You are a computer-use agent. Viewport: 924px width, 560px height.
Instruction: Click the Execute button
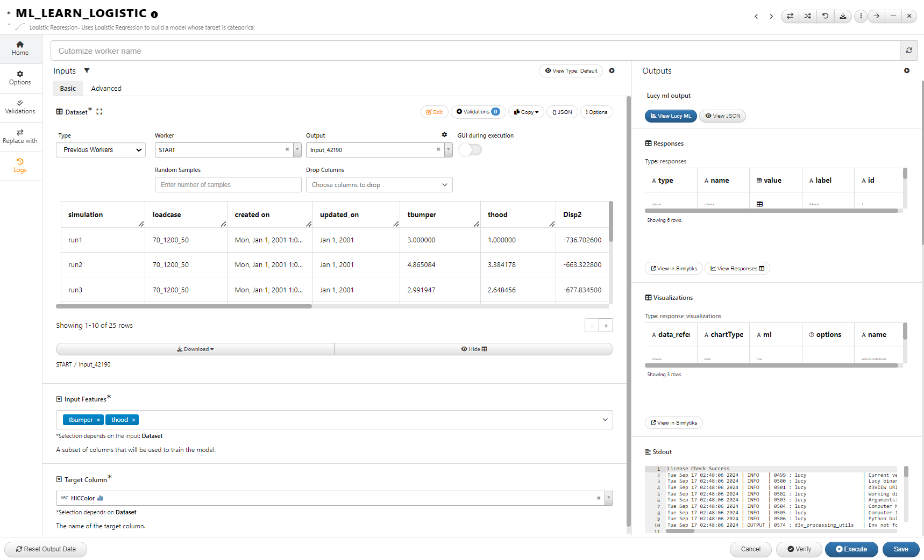851,549
